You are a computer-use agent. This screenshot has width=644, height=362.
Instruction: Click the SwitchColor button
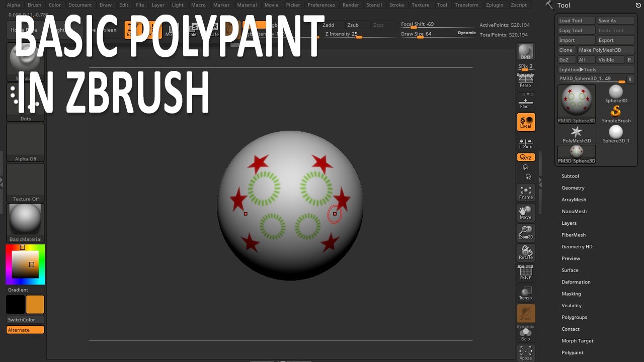pyautogui.click(x=25, y=320)
